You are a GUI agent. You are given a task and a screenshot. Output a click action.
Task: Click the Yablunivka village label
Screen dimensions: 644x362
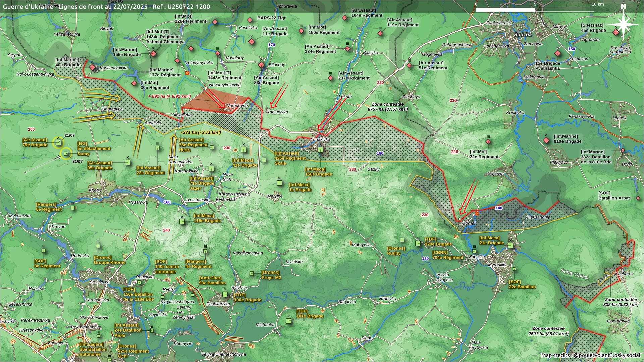[x=277, y=112]
